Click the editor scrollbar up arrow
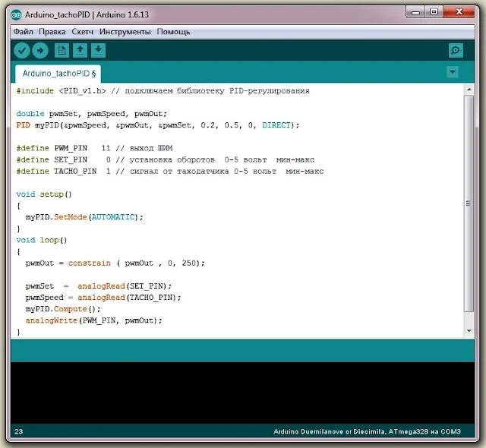This screenshot has width=486, height=448. tap(469, 90)
